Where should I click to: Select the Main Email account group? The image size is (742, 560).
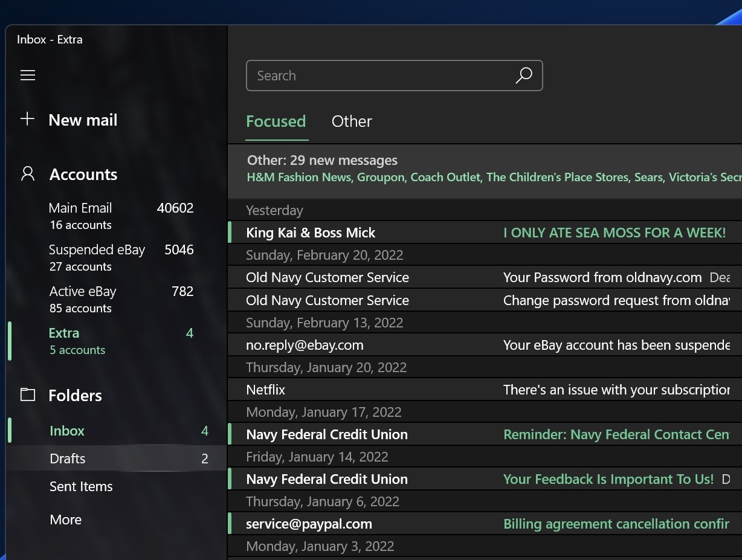(117, 216)
